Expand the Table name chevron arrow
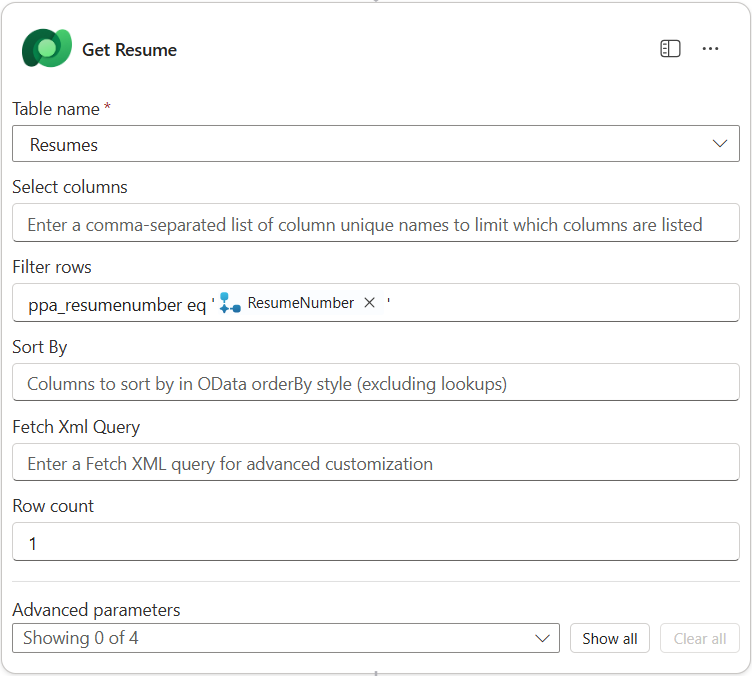 coord(720,144)
